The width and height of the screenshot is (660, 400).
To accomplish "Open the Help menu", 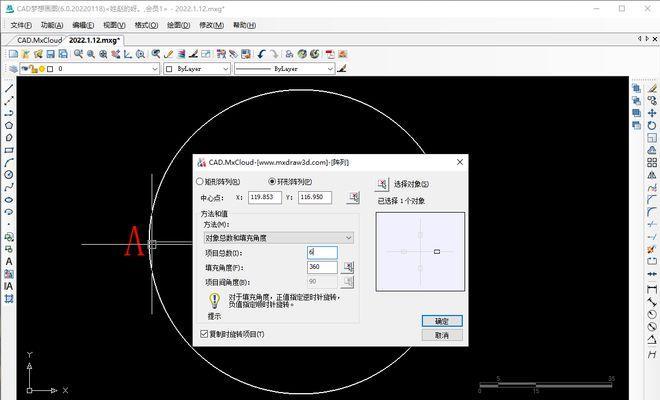I will coord(244,25).
